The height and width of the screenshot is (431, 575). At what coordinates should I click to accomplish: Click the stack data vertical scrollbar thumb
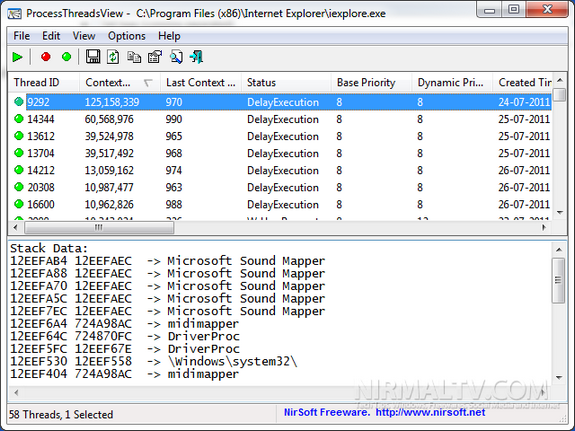[x=558, y=280]
